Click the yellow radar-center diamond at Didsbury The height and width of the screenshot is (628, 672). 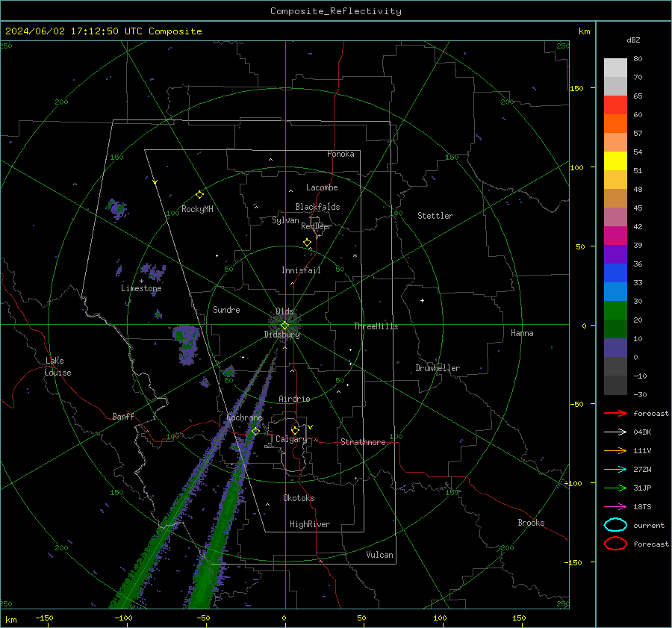point(284,325)
